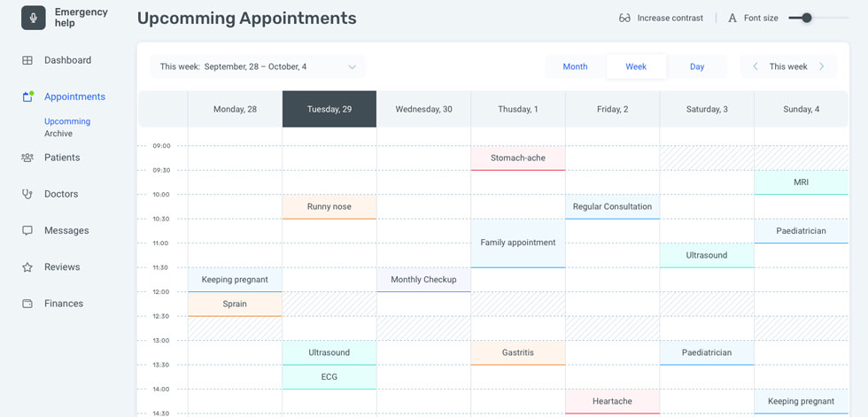Click the Finances wallet icon

(x=27, y=304)
